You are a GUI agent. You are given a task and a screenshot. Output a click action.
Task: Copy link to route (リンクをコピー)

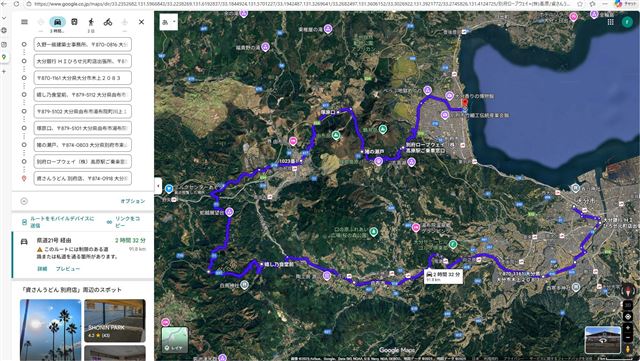coord(124,222)
